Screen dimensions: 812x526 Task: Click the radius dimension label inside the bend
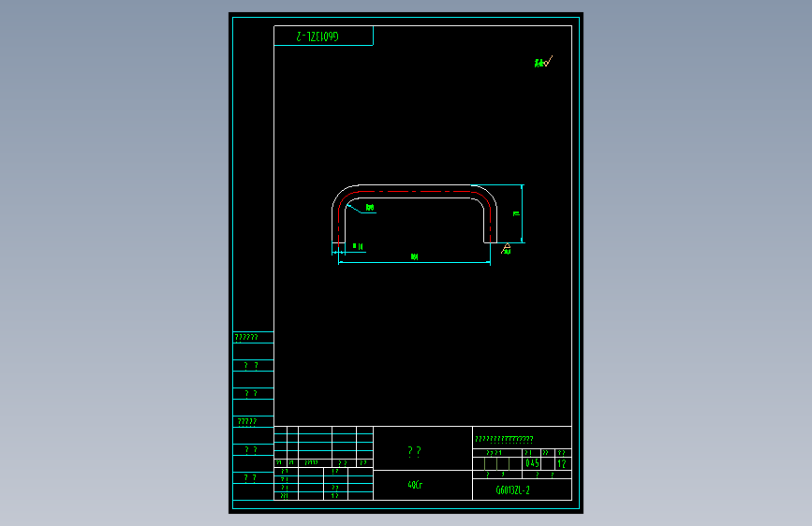coord(370,208)
